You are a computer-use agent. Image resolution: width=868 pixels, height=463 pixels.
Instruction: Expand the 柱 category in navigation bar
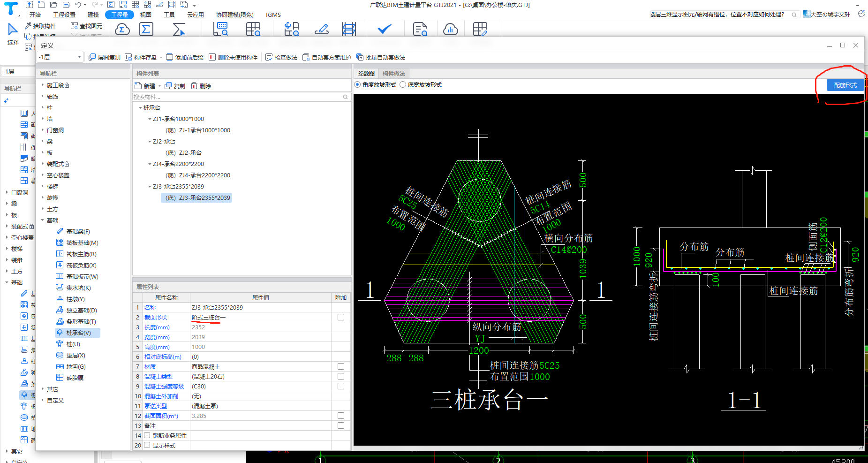click(43, 107)
